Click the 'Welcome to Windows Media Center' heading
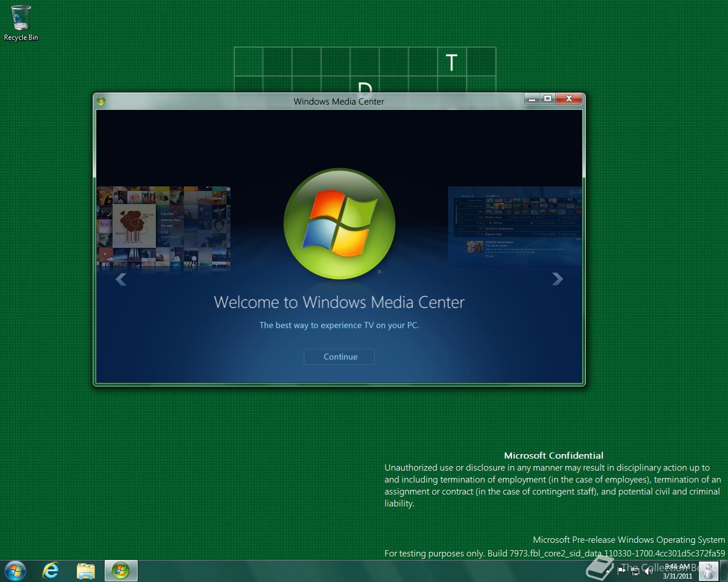The image size is (728, 582). [339, 302]
